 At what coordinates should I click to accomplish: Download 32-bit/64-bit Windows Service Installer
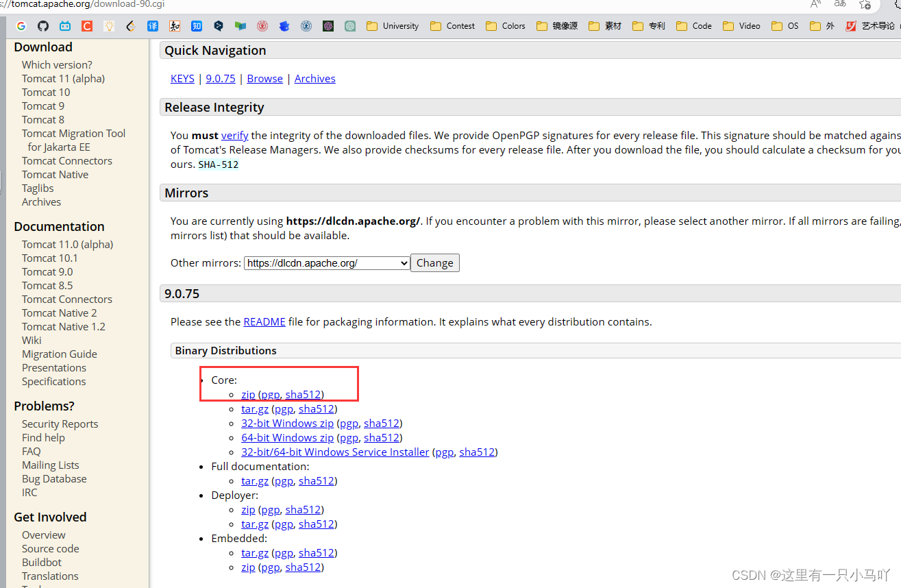(x=335, y=452)
